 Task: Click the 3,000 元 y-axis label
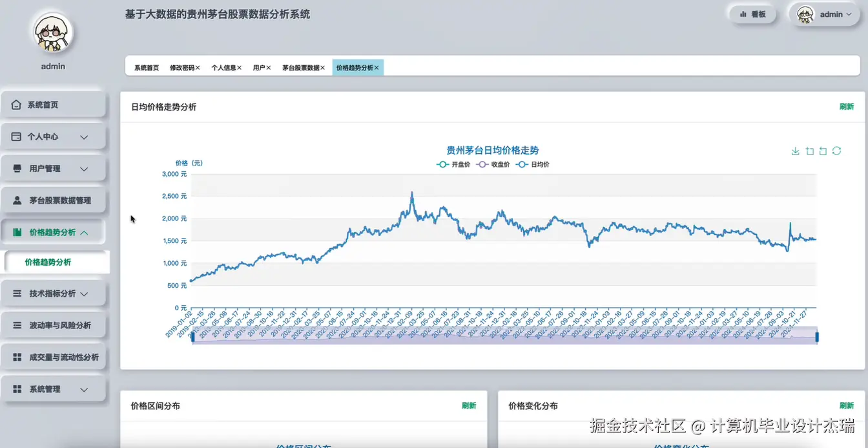[x=174, y=174]
